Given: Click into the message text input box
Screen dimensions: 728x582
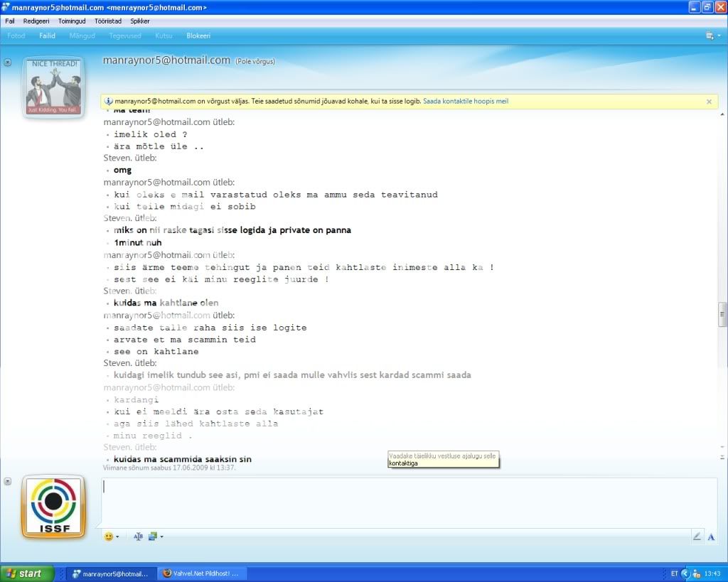Looking at the screenshot, I should point(409,502).
